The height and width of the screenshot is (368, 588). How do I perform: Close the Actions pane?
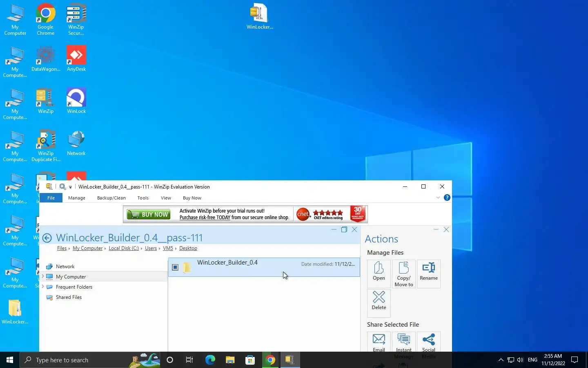click(x=446, y=230)
